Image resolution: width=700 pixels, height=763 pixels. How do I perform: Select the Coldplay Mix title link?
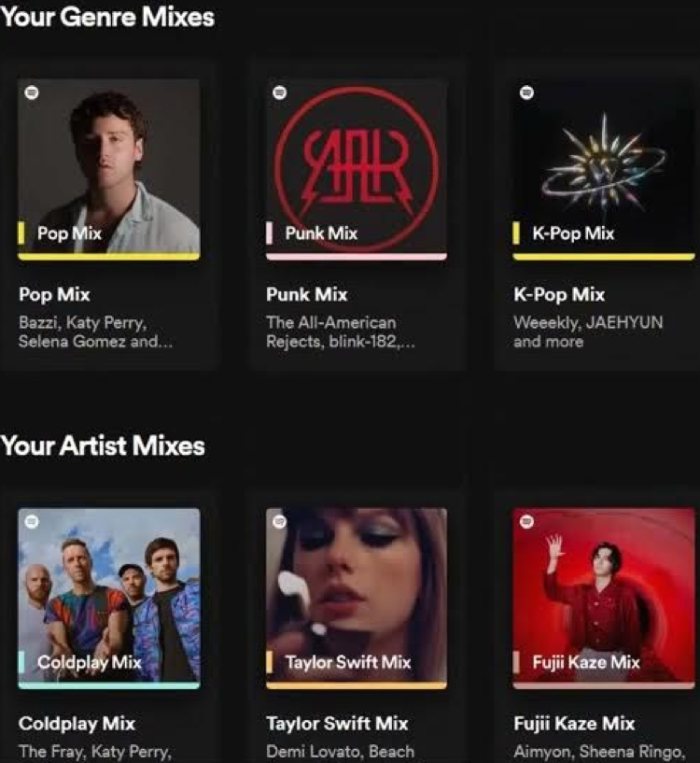[77, 724]
